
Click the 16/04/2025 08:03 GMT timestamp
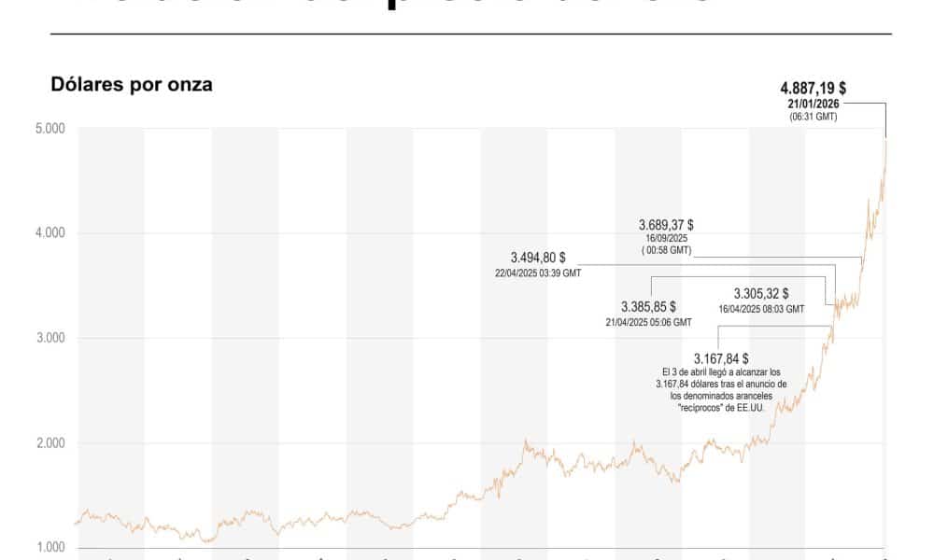(x=761, y=308)
